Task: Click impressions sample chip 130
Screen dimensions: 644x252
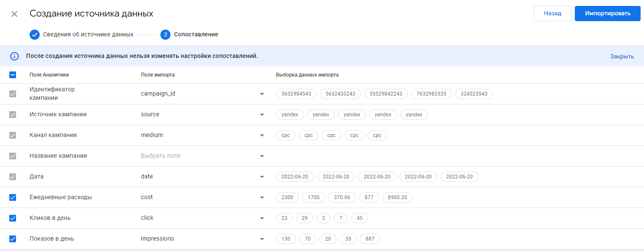Action: point(286,239)
